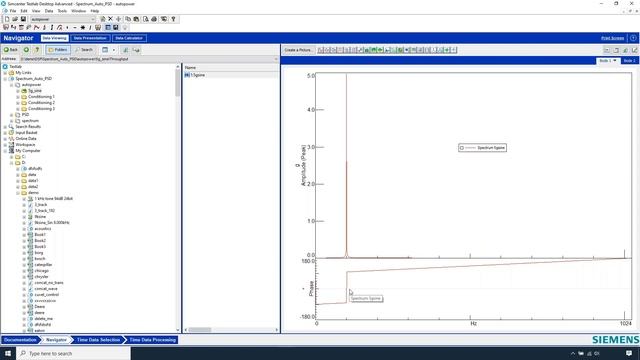Click the green Back arrow button in Navigator

(x=11, y=50)
